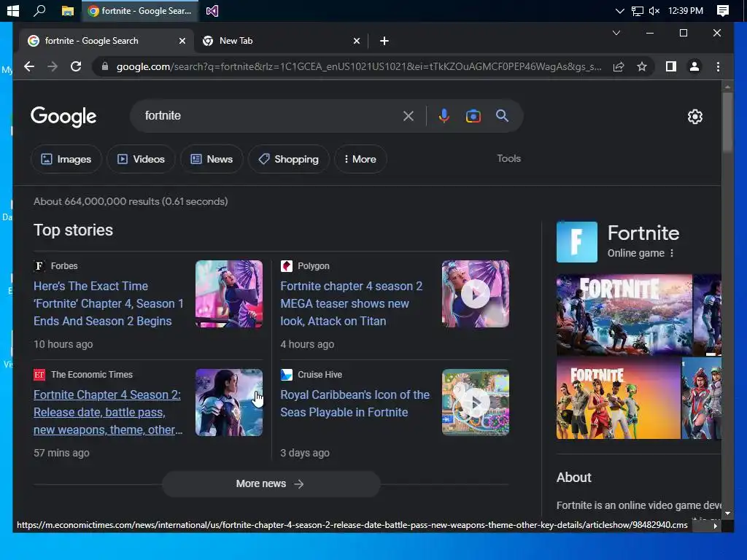Expand the More search filters menu
Screen dimensions: 747x560
pos(360,159)
